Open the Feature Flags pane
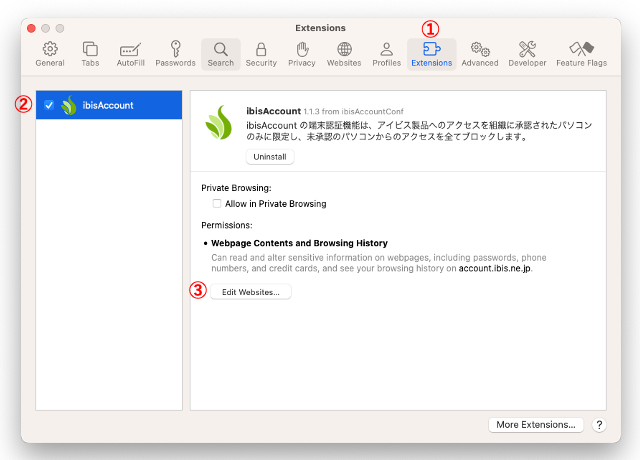 (x=581, y=53)
